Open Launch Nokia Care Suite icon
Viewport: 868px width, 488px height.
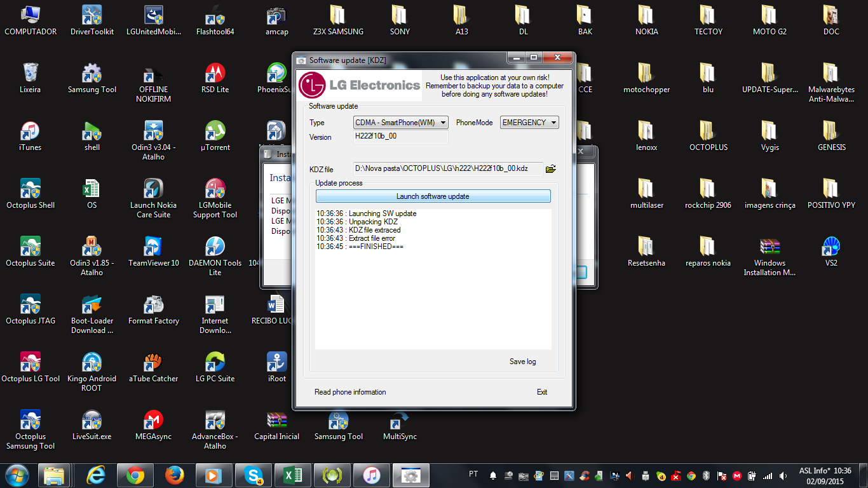pyautogui.click(x=153, y=198)
